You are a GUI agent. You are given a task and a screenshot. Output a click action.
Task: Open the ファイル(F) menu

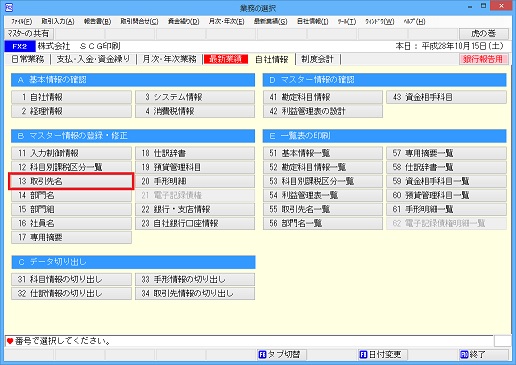(x=21, y=22)
